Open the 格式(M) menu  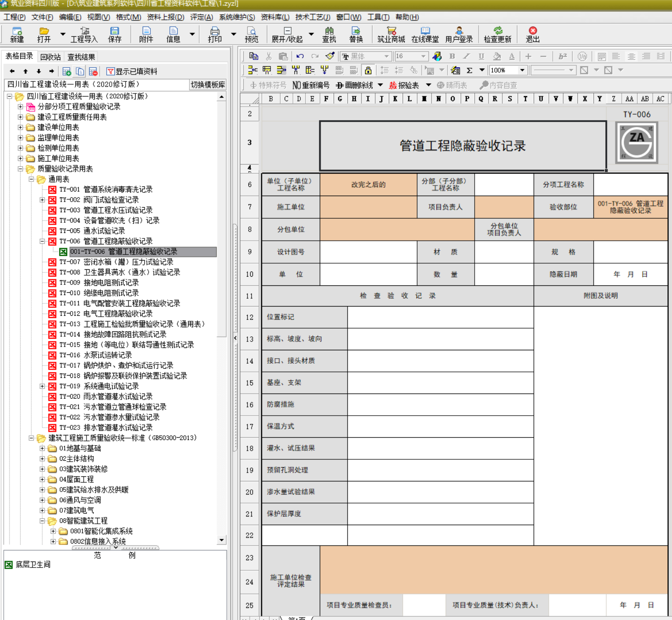(128, 17)
